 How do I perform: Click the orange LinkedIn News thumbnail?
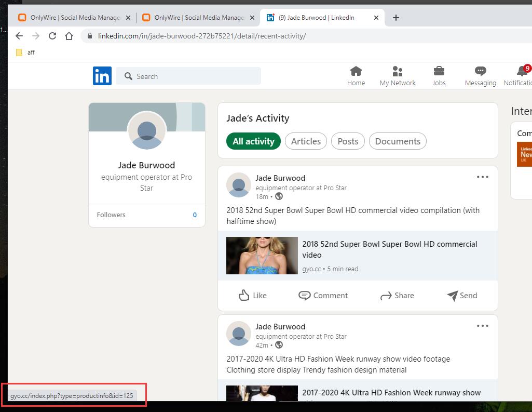click(x=525, y=154)
